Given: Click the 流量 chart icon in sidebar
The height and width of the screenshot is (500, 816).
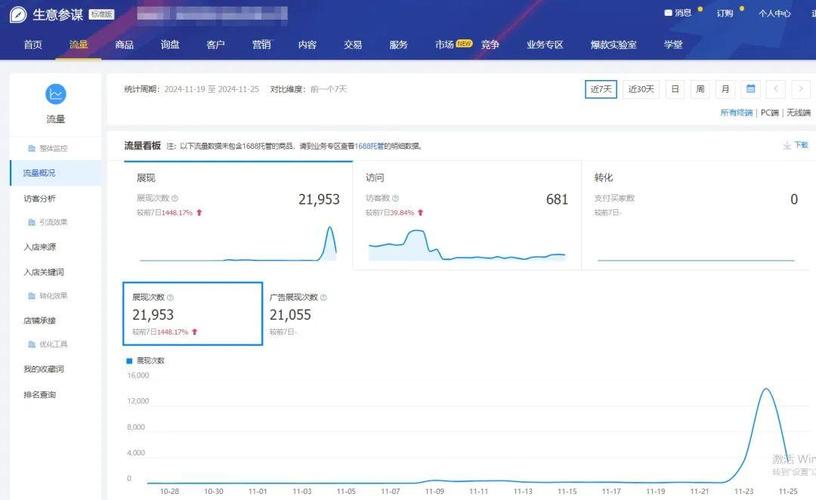Looking at the screenshot, I should 56,94.
